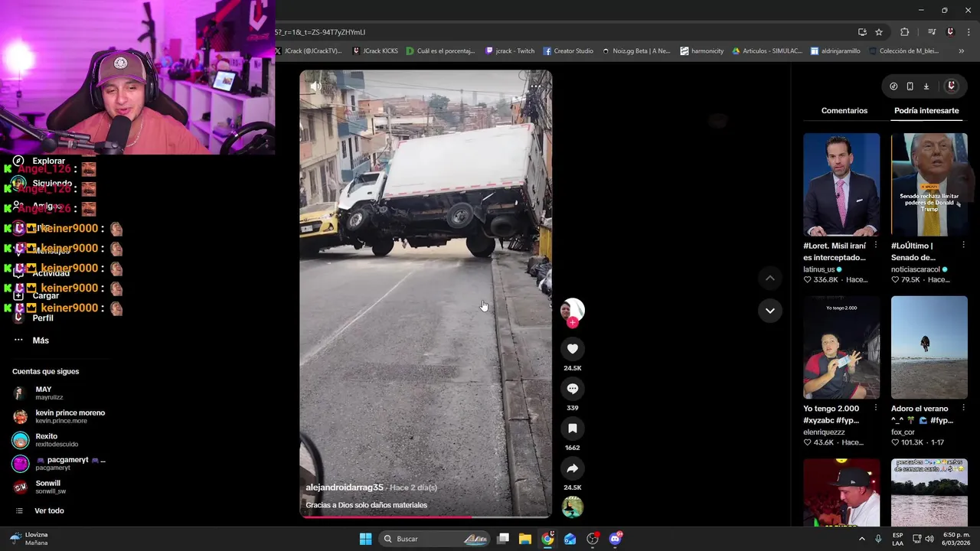Open Noiz.gg Beta bookmark
Image resolution: width=980 pixels, height=551 pixels.
[x=636, y=51]
